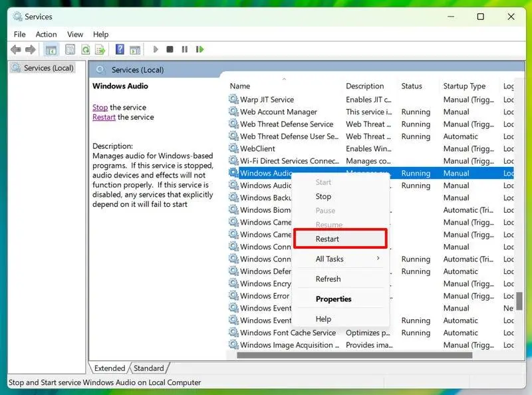Click gear icon of Web Threat Defense Service
Screen dimensions: 532x395
tap(233, 124)
